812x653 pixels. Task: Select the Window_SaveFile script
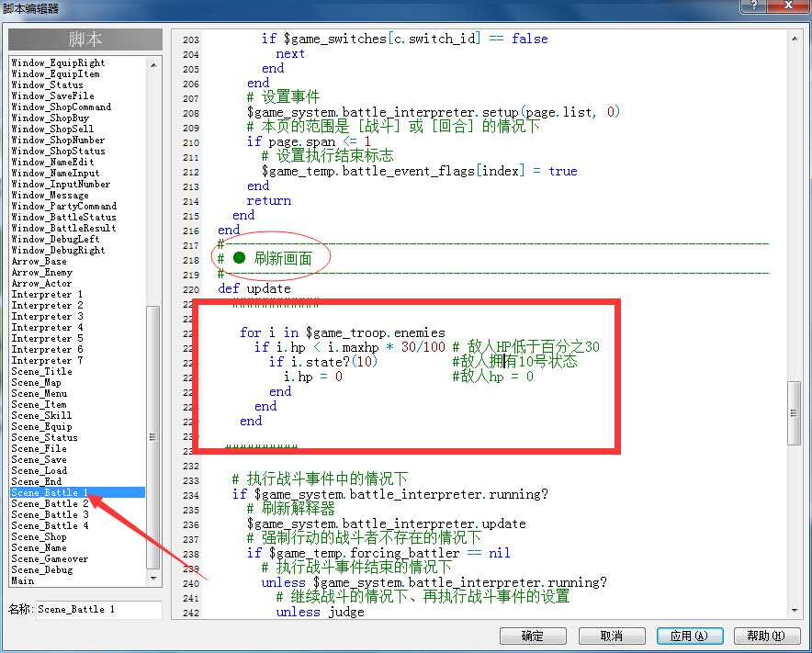coord(78,96)
